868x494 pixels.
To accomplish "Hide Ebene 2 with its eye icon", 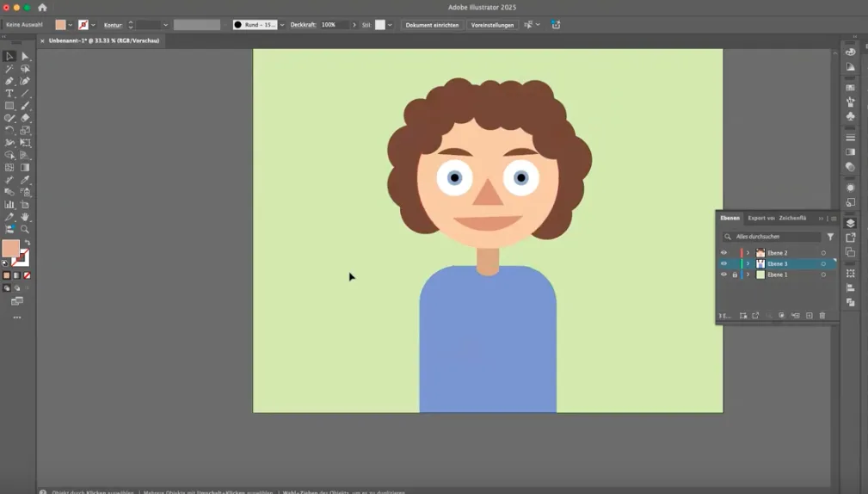I will 723,252.
